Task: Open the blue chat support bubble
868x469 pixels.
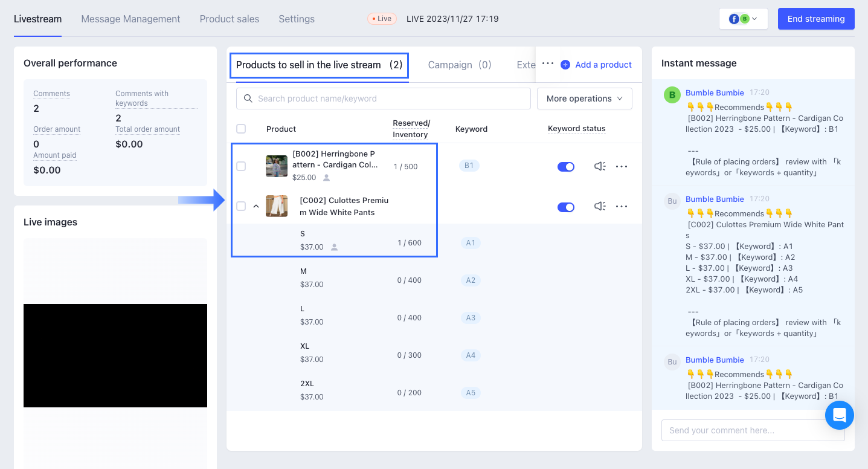Action: click(839, 415)
